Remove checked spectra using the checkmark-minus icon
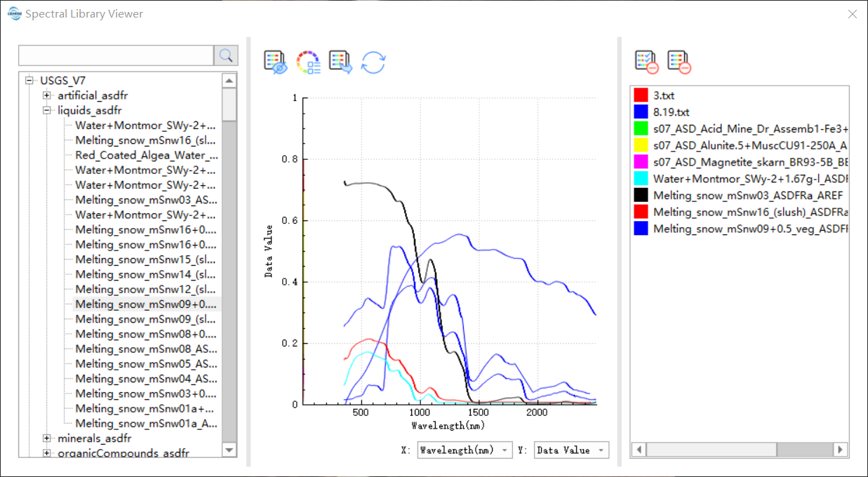This screenshot has height=477, width=868. click(645, 61)
